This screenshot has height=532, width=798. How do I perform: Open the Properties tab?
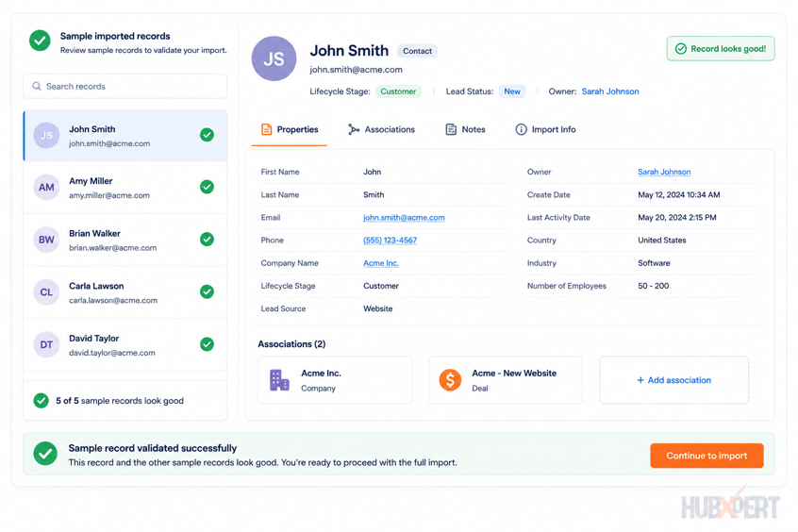pyautogui.click(x=290, y=130)
